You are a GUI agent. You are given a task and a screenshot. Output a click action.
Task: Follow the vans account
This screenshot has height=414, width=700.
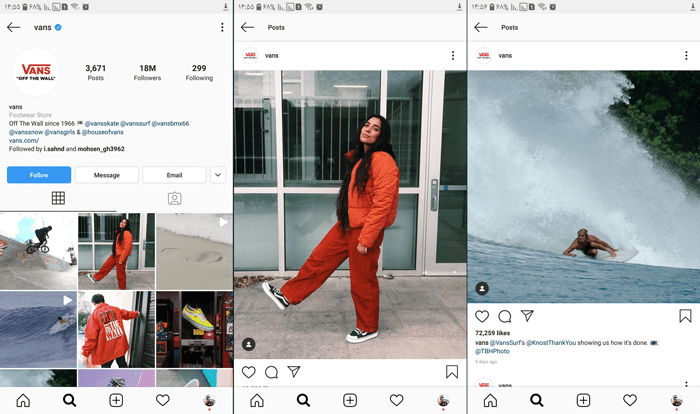pos(39,175)
